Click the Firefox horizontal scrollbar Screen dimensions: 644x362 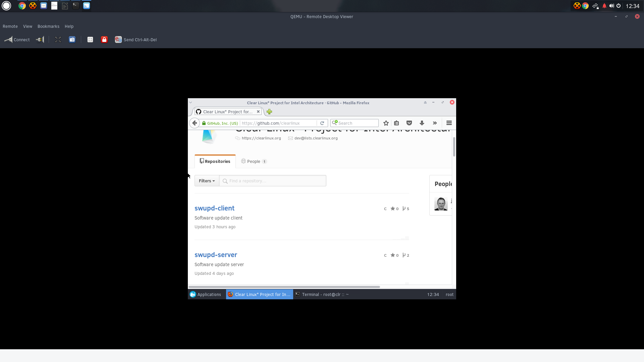(284, 287)
